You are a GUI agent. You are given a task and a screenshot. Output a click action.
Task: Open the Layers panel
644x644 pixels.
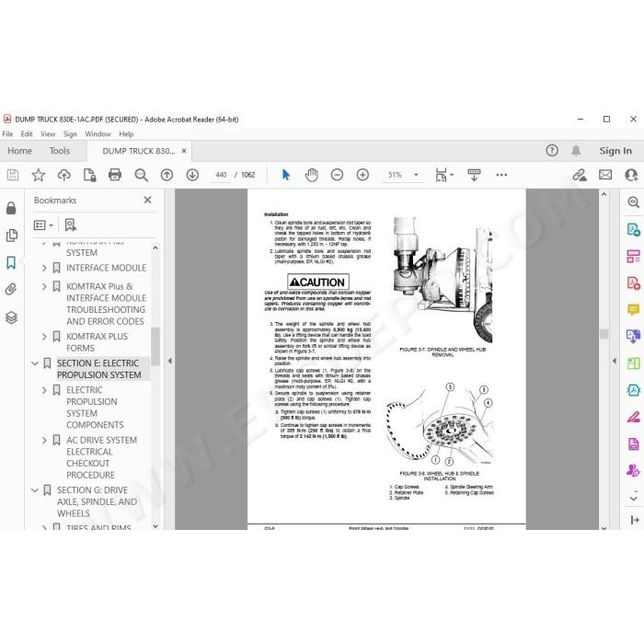pyautogui.click(x=11, y=317)
